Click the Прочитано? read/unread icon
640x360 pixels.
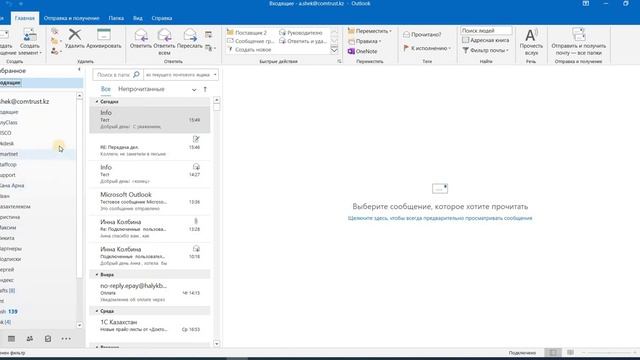406,35
